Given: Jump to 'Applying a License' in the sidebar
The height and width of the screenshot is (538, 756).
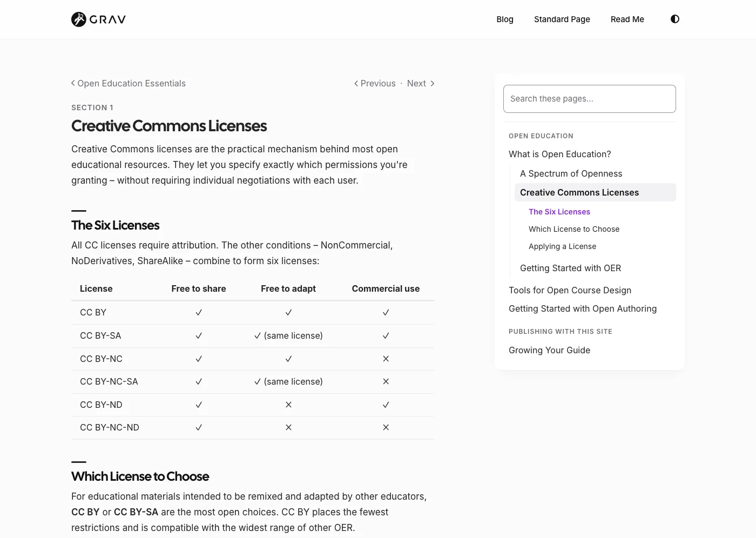Looking at the screenshot, I should point(563,246).
